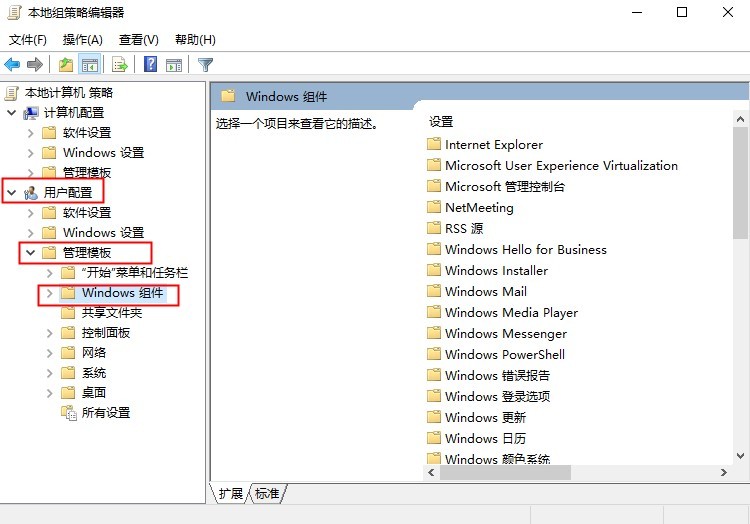Click the Windows 更新 folder icon
The image size is (750, 524).
(x=434, y=417)
